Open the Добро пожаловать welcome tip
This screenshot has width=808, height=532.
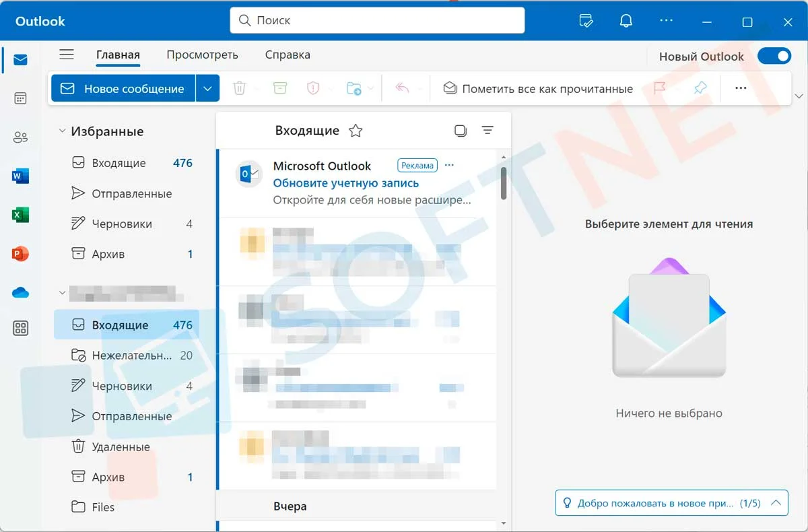coord(671,503)
